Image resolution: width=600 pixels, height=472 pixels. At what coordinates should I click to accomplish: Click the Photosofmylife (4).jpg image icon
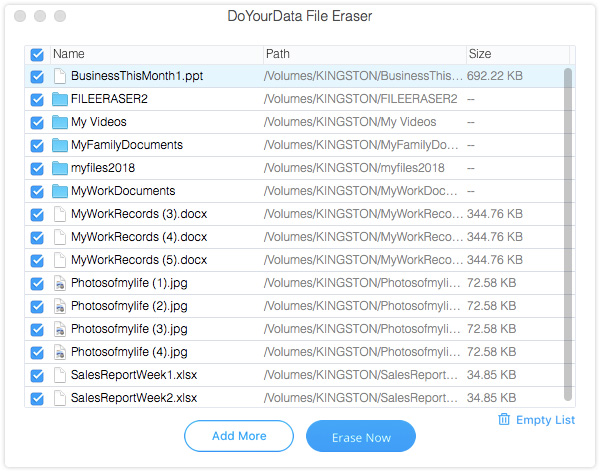point(59,352)
